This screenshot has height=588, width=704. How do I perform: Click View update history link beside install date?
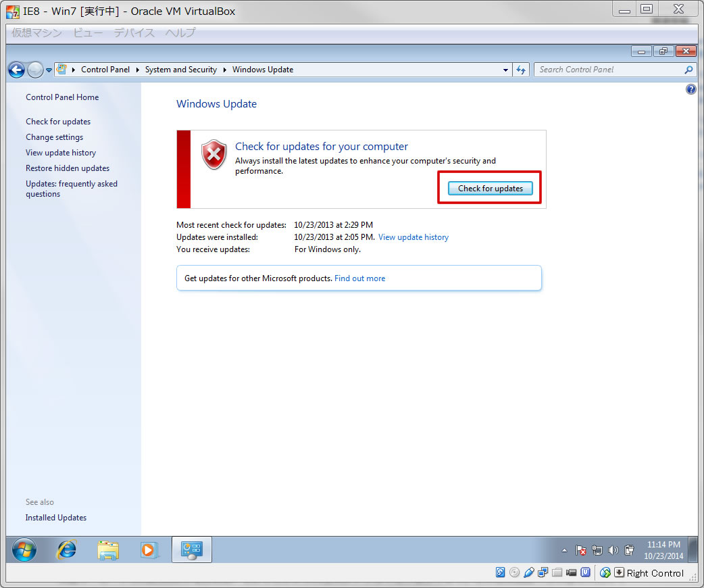pyautogui.click(x=413, y=237)
